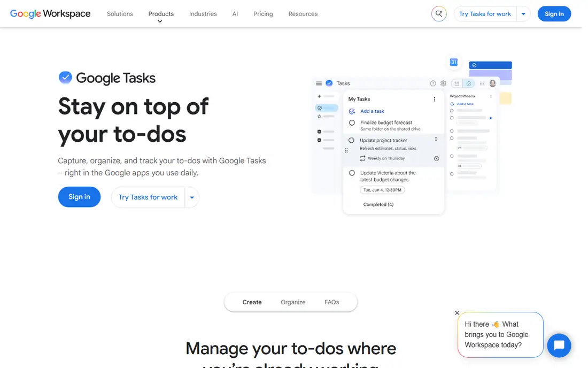The width and height of the screenshot is (588, 368).
Task: Click the Google Tasks checkmark logo
Action: (65, 78)
